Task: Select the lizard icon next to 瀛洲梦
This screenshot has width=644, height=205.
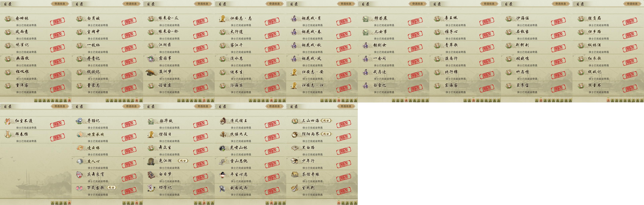Action: tap(151, 73)
